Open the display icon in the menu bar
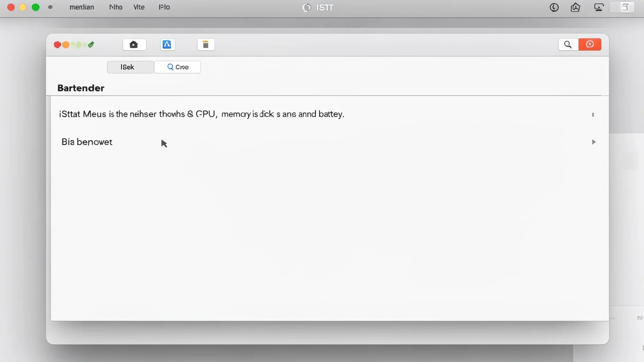This screenshot has height=362, width=644. (x=599, y=7)
